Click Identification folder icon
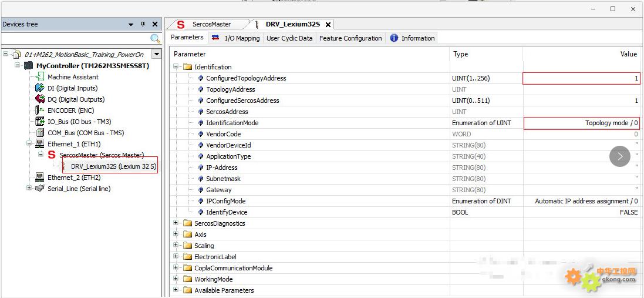This screenshot has width=644, height=298. (188, 67)
